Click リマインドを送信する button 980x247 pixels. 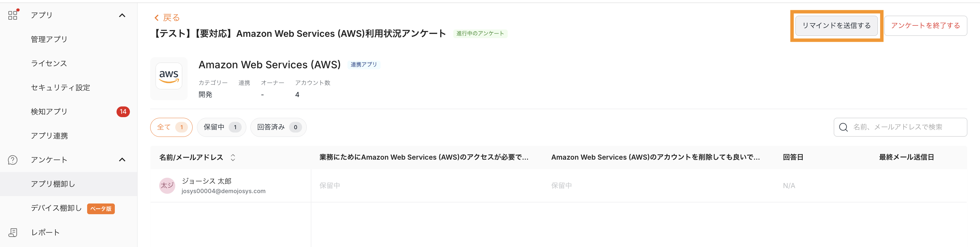point(836,25)
